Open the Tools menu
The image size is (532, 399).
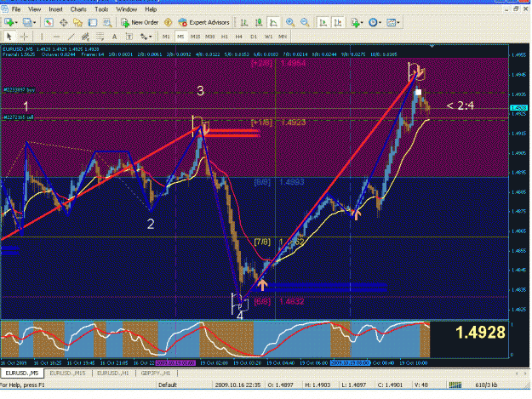(101, 9)
